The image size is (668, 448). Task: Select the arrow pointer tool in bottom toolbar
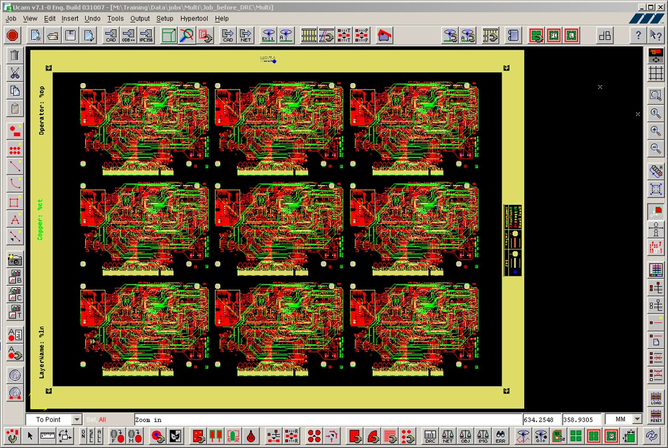[28, 436]
